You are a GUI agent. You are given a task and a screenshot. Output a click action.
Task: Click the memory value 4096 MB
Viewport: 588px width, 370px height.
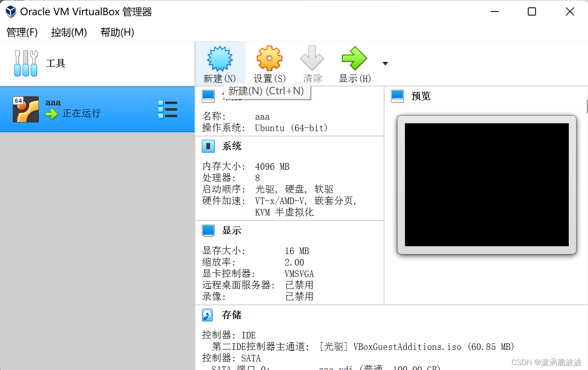[x=272, y=167]
